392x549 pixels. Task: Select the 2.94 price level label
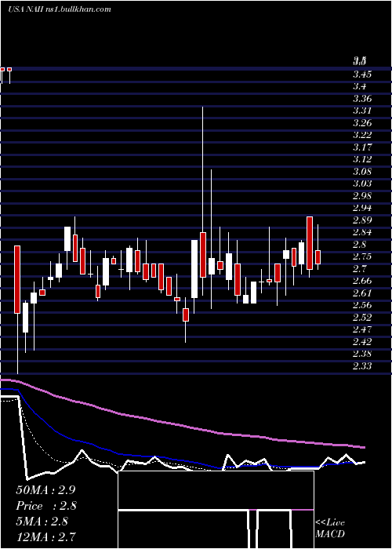[362, 208]
